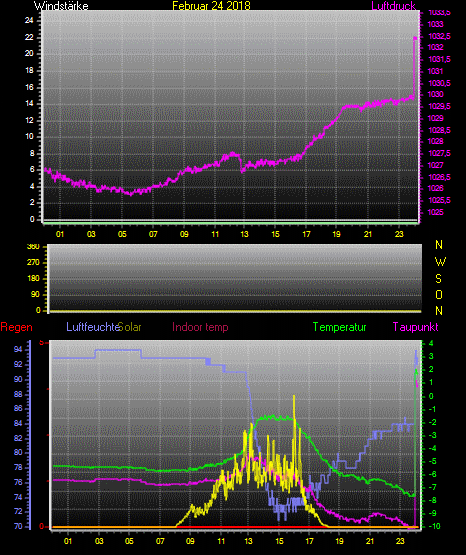
Task: Click the red Regen legend label
Action: pyautogui.click(x=16, y=327)
